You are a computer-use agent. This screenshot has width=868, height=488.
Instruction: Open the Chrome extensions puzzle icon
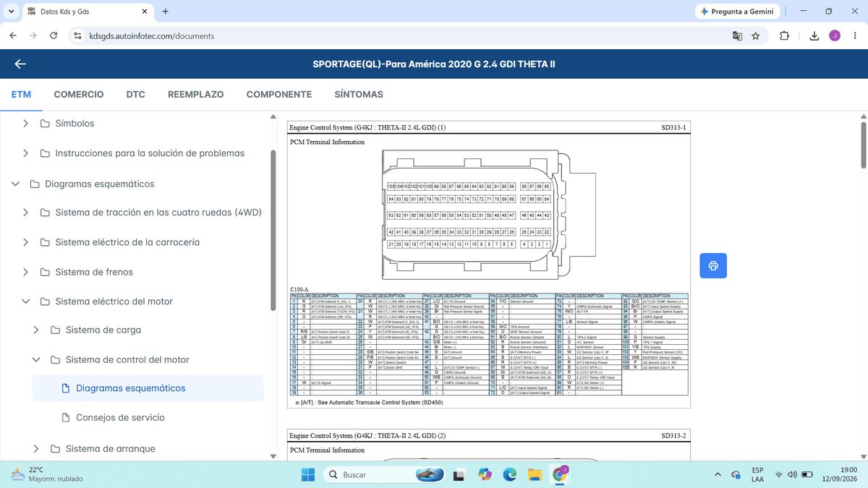coord(785,36)
